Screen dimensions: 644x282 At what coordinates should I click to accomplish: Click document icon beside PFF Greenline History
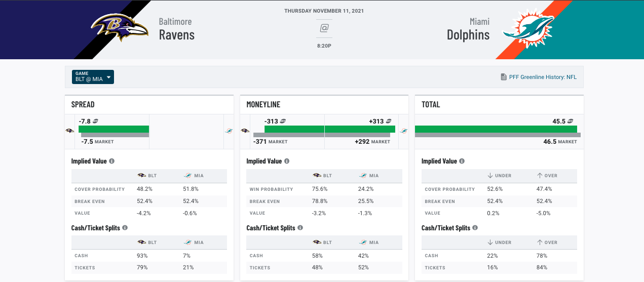pos(504,77)
